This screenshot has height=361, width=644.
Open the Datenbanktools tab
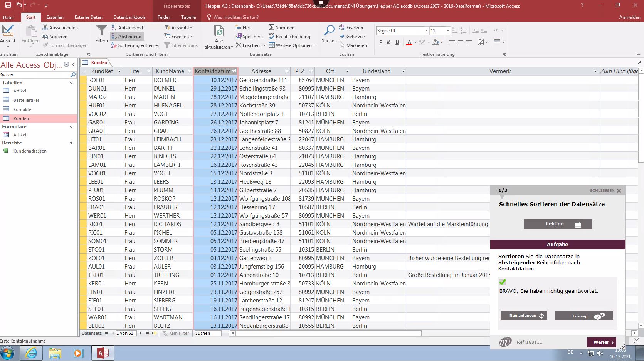tap(129, 17)
